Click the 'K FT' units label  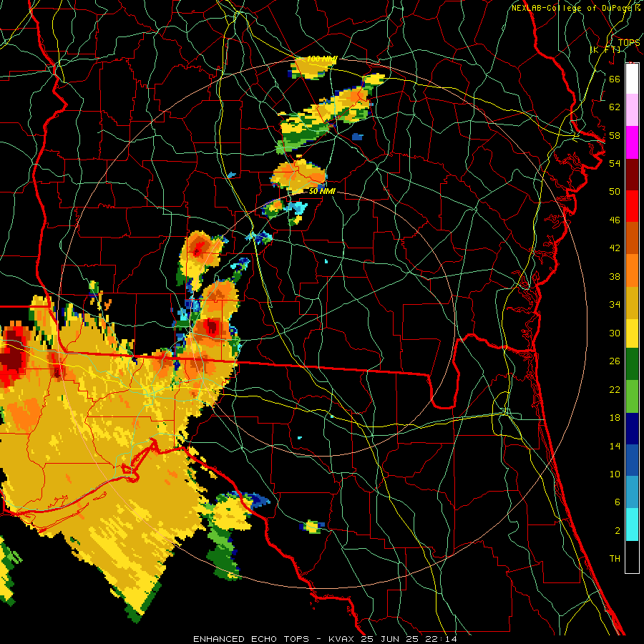click(x=605, y=50)
